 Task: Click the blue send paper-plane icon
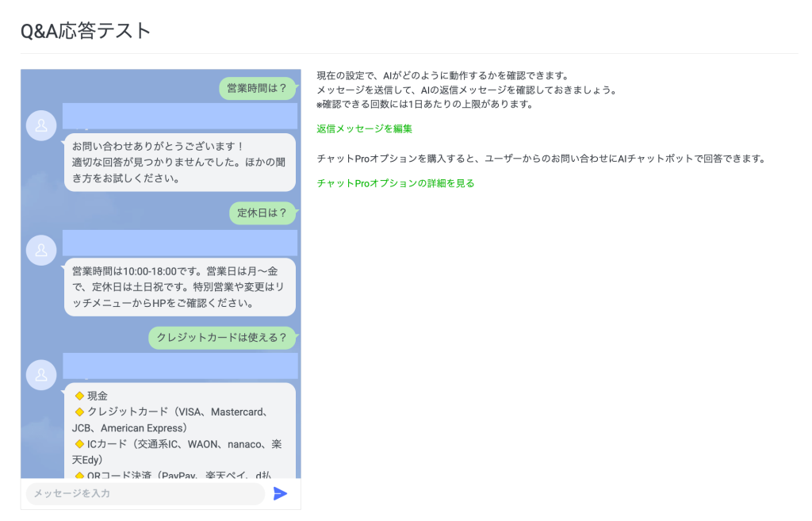[280, 493]
